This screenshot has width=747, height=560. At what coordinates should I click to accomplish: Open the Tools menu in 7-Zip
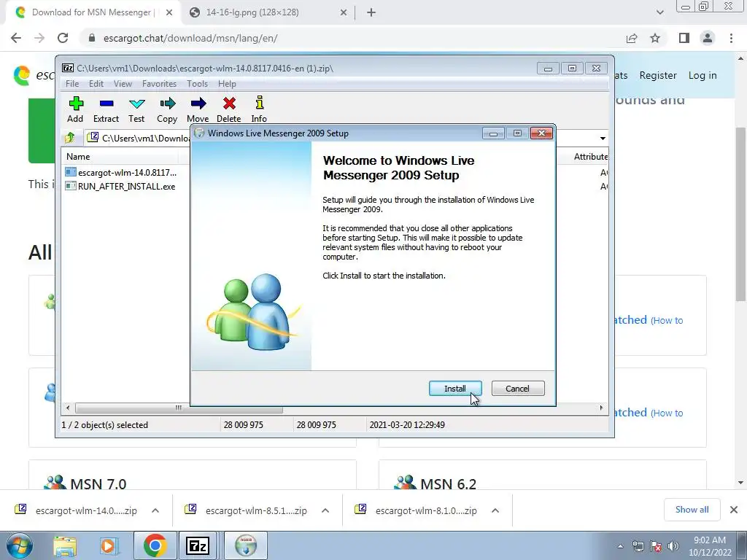(x=197, y=84)
